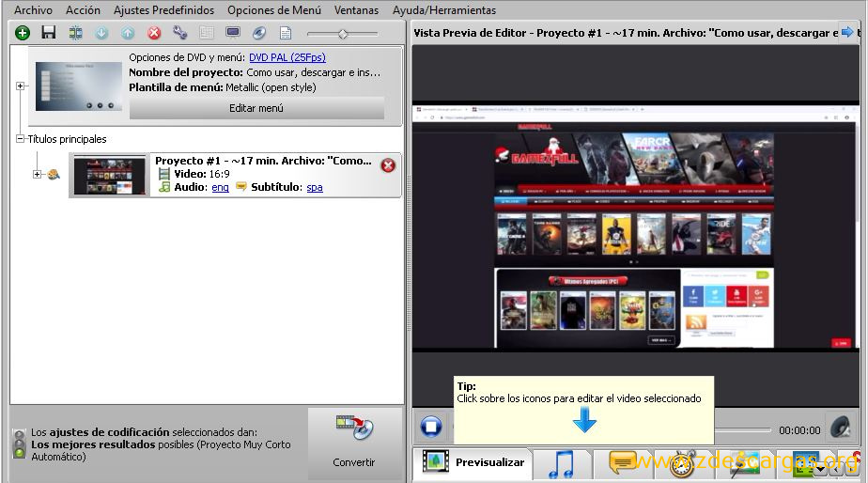Click the Convertir button
This screenshot has height=483, width=868.
coord(354,444)
